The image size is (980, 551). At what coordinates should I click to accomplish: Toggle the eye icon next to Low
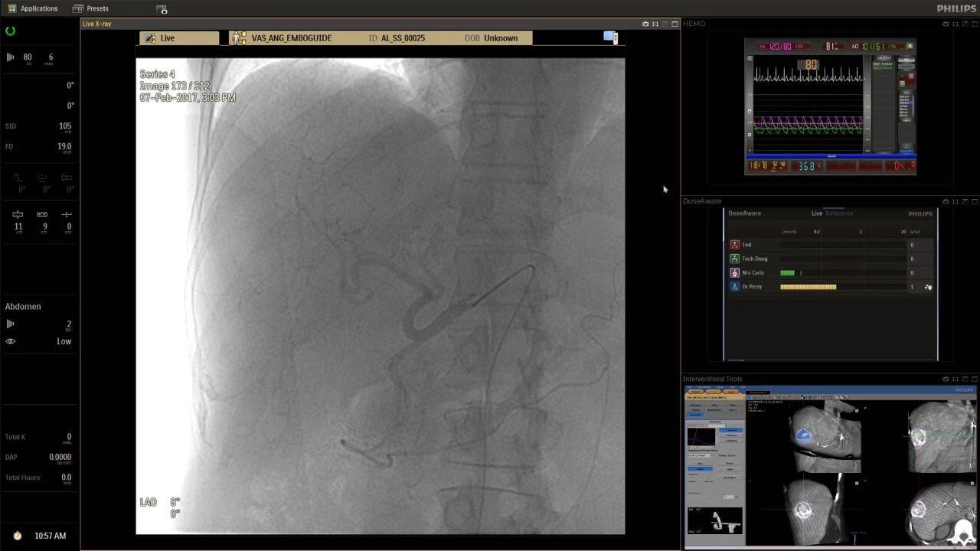[11, 341]
